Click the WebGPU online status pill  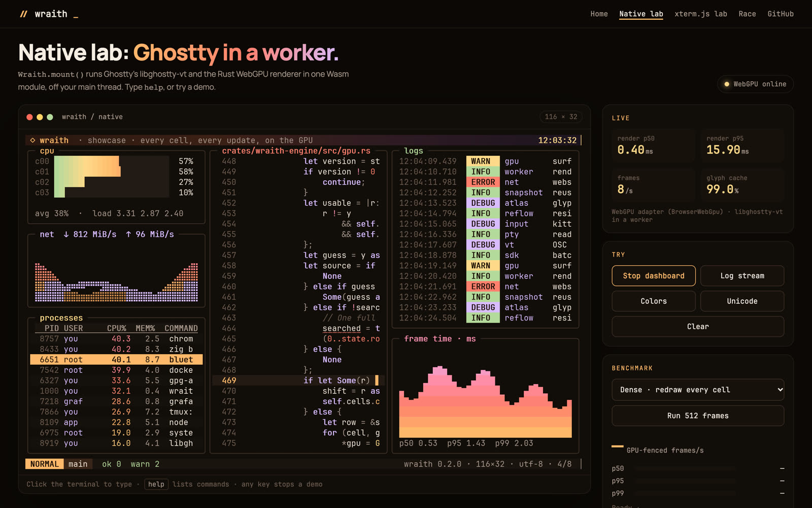[755, 84]
